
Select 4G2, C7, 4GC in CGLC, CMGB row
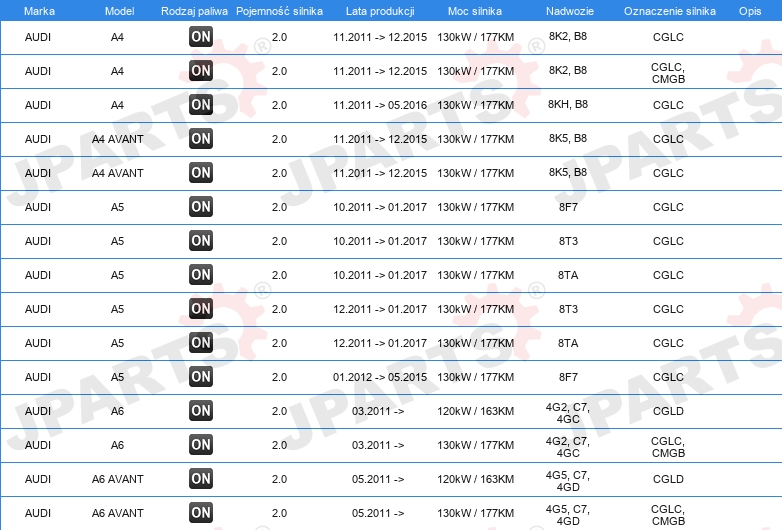pos(568,447)
